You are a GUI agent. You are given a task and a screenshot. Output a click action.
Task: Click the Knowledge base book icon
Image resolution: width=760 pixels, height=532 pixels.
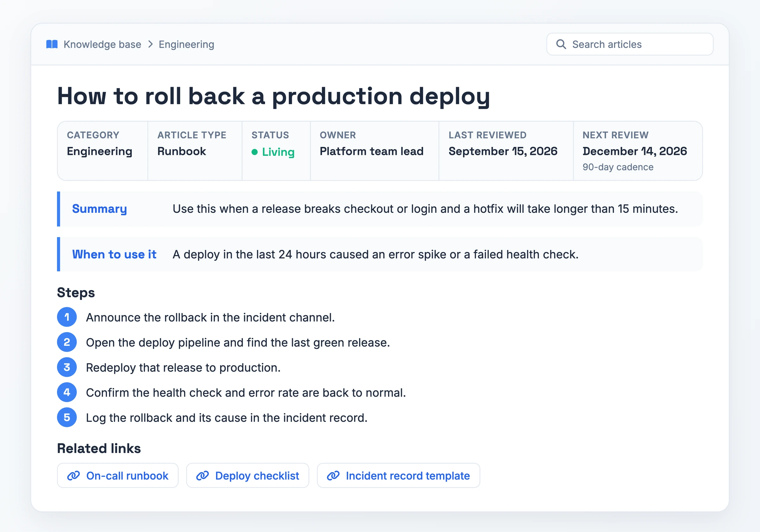(52, 44)
